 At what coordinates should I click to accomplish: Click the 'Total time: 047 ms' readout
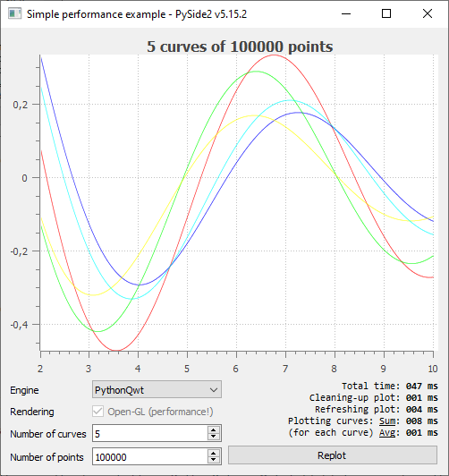click(390, 386)
